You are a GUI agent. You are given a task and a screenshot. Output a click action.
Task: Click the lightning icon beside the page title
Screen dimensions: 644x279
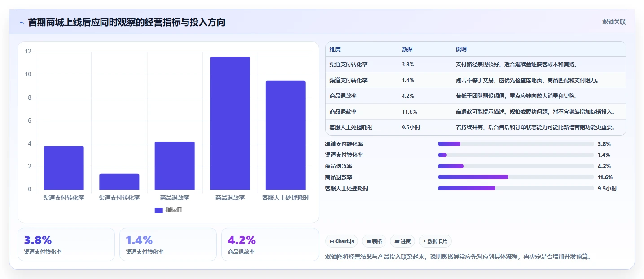pos(21,22)
